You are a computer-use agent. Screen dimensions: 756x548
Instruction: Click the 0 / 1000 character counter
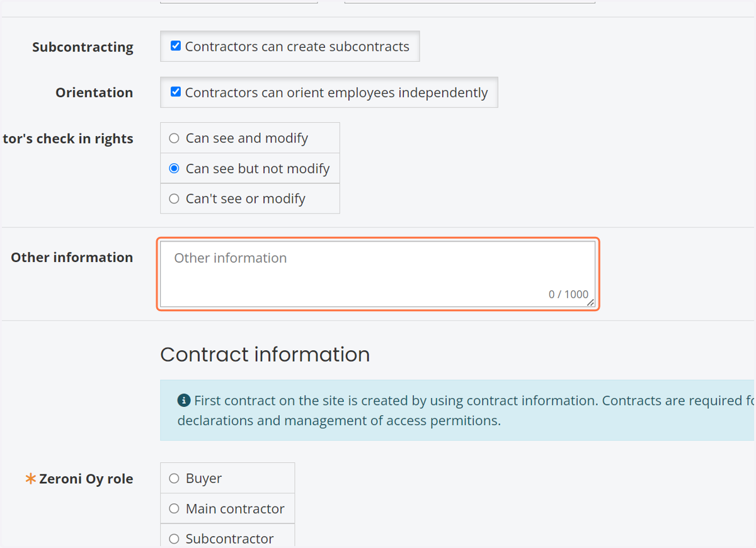pyautogui.click(x=568, y=294)
